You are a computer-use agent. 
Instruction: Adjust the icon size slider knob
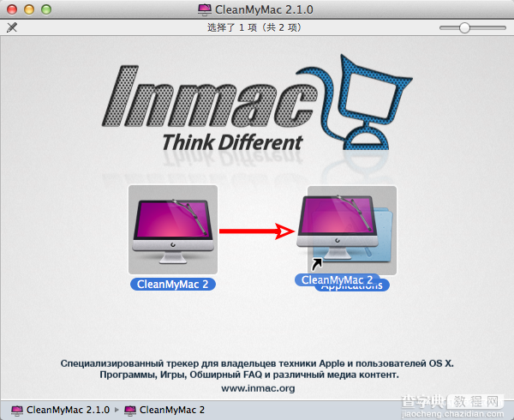click(x=464, y=28)
